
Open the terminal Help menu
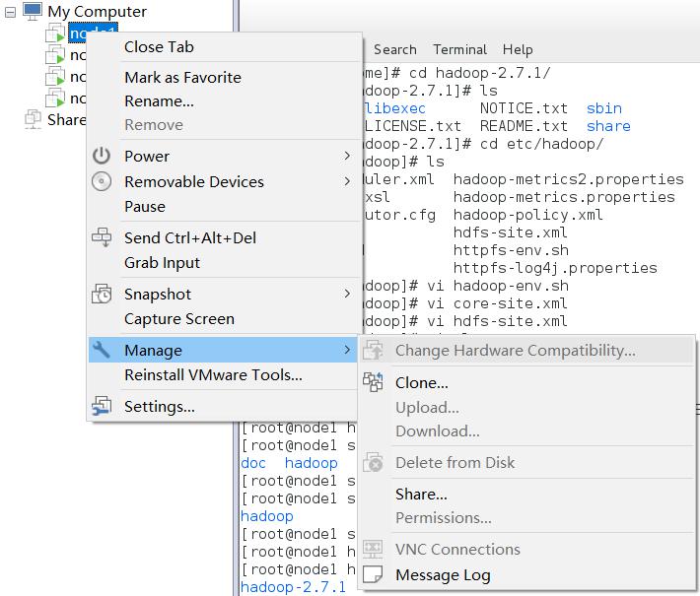pos(518,49)
